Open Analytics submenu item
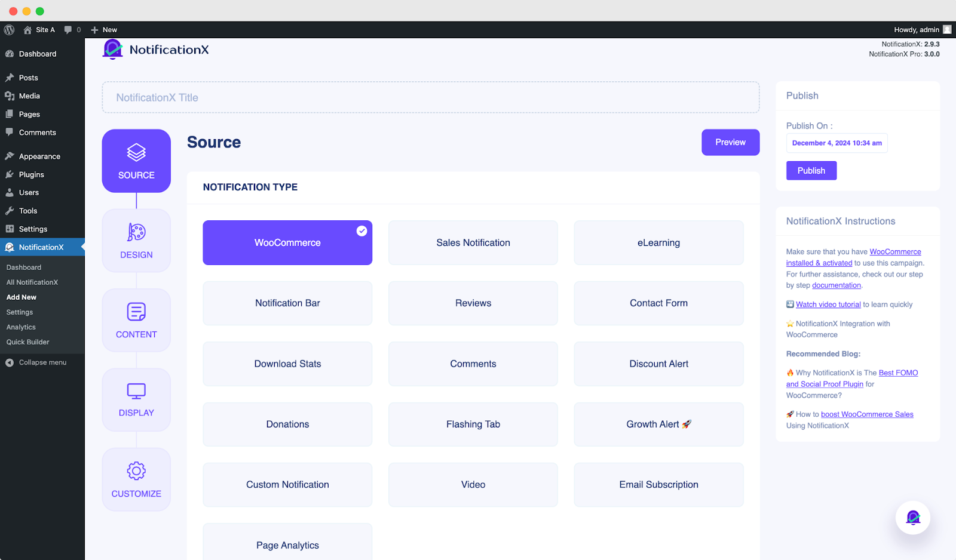The width and height of the screenshot is (956, 560). pyautogui.click(x=21, y=327)
